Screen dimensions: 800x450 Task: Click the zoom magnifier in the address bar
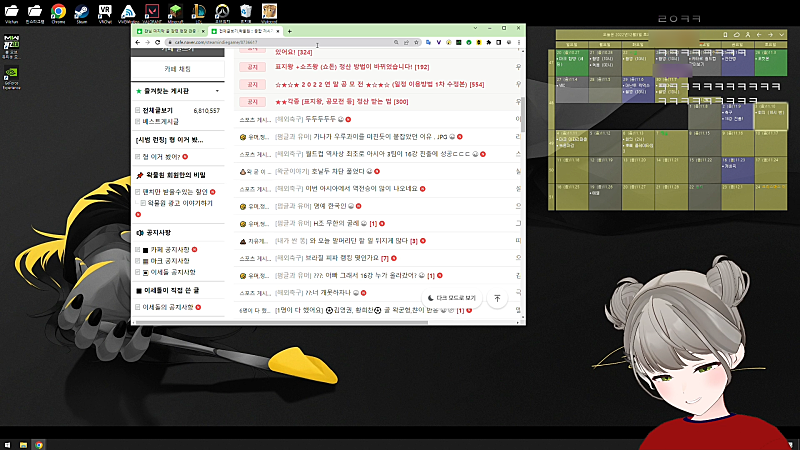click(396, 42)
